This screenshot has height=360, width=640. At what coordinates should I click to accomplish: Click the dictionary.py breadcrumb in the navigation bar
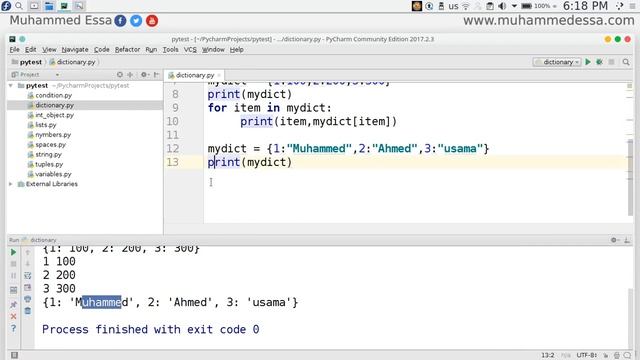point(72,62)
